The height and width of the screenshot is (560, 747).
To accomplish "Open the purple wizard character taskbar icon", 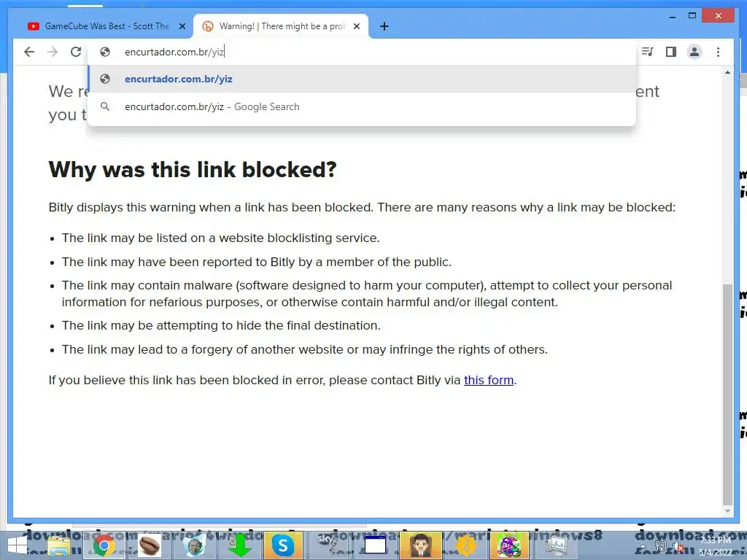I will point(509,545).
